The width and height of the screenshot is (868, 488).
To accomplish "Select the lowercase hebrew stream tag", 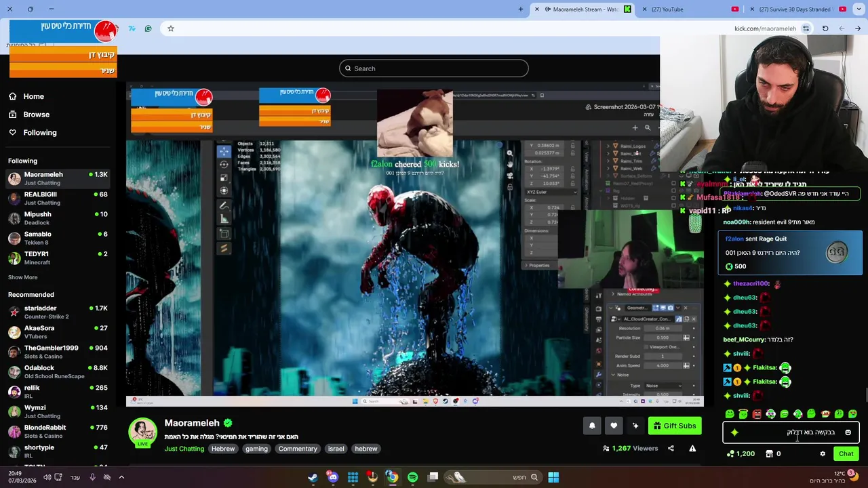I will [x=366, y=449].
